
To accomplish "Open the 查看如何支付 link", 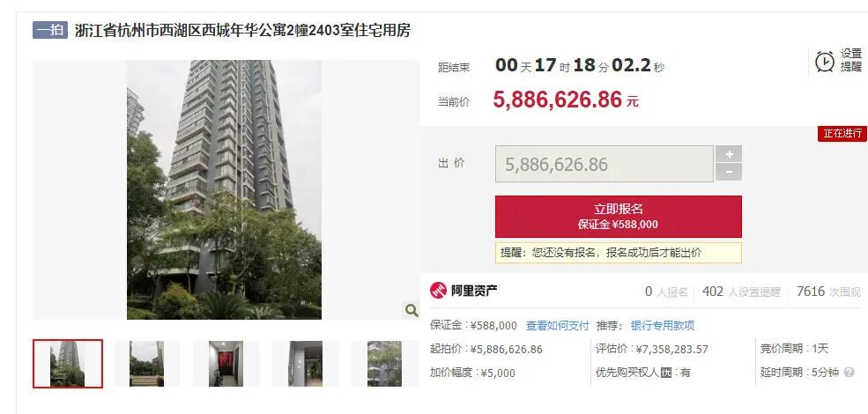I will click(558, 325).
